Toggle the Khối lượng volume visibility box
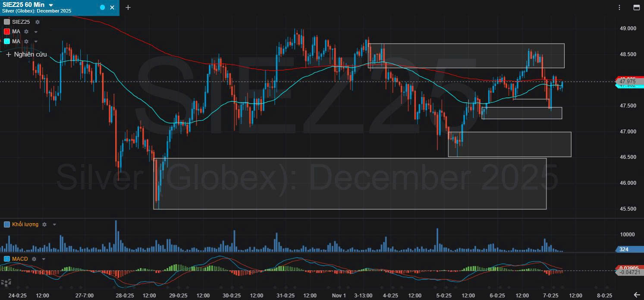Screen dimensions: 644x300 pos(7,224)
